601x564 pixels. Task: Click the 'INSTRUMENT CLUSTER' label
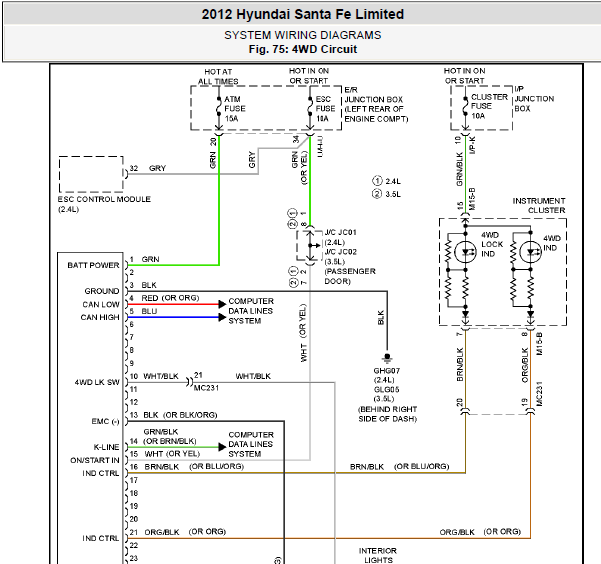tap(539, 206)
